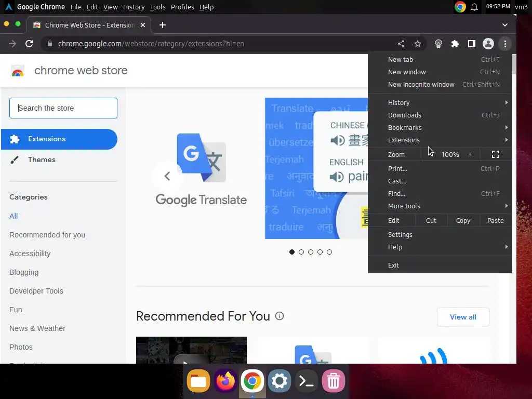Expand the History submenu
Viewport: 532px width, 399px height.
440,102
